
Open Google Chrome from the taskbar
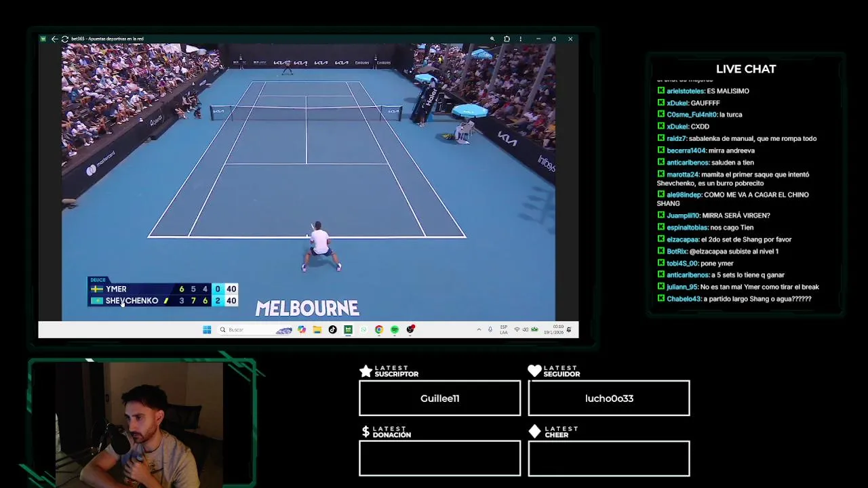click(x=379, y=329)
